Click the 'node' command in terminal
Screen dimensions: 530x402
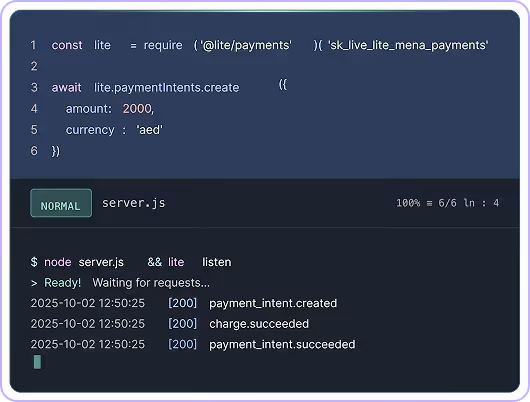58,262
